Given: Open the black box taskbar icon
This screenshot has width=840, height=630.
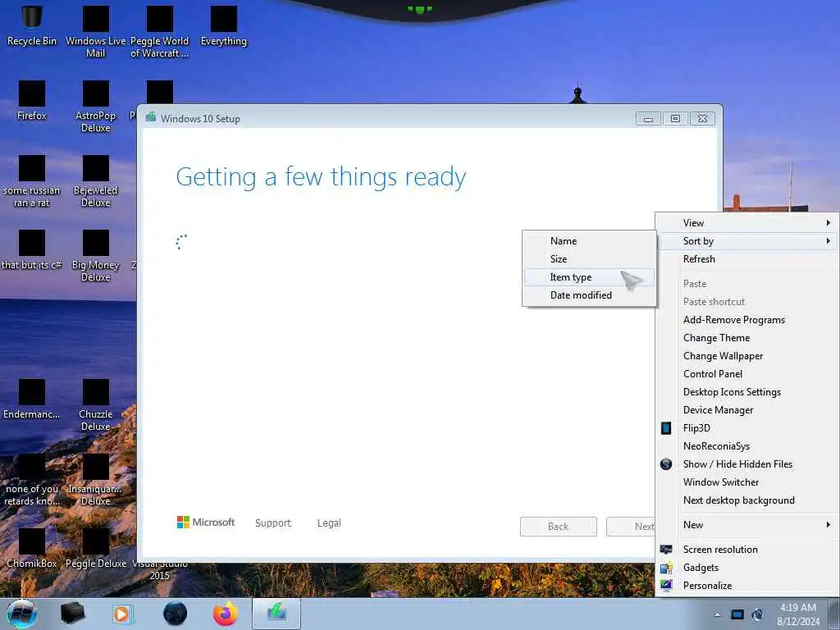Looking at the screenshot, I should click(x=73, y=614).
